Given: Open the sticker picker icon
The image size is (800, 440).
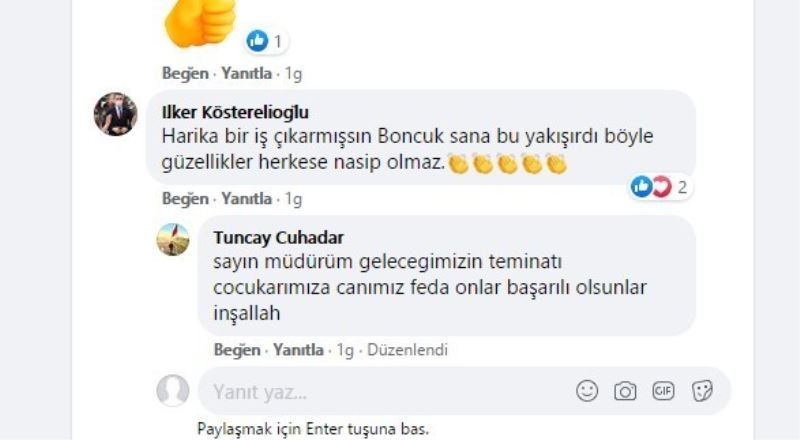Looking at the screenshot, I should coord(702,391).
